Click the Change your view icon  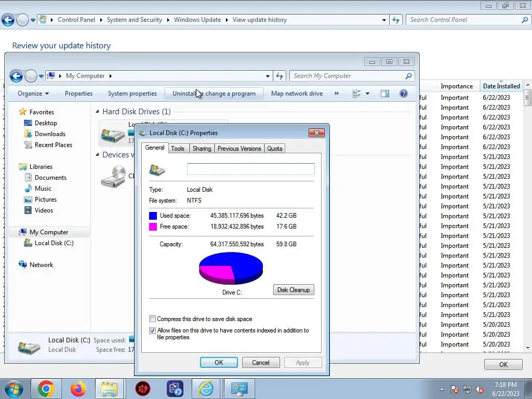click(x=356, y=94)
